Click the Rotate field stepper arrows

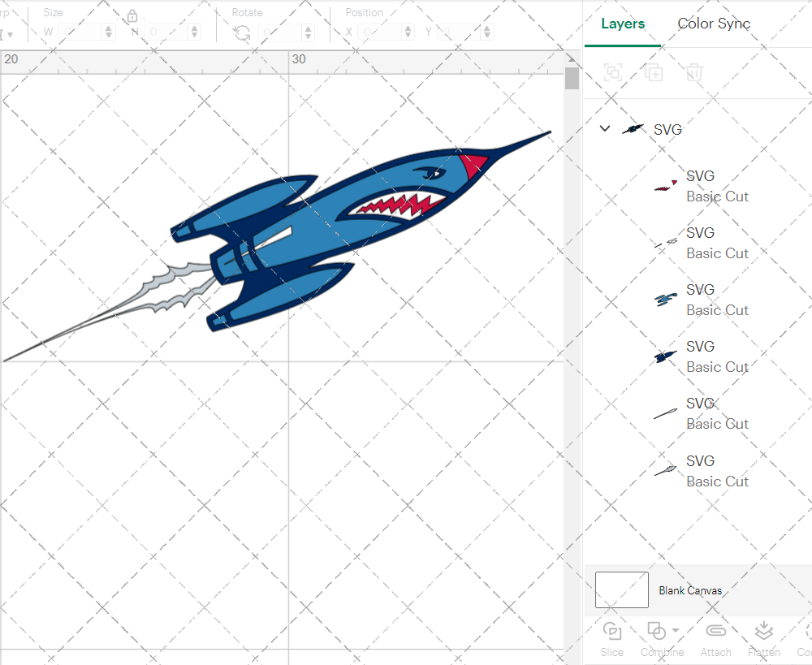pyautogui.click(x=308, y=32)
